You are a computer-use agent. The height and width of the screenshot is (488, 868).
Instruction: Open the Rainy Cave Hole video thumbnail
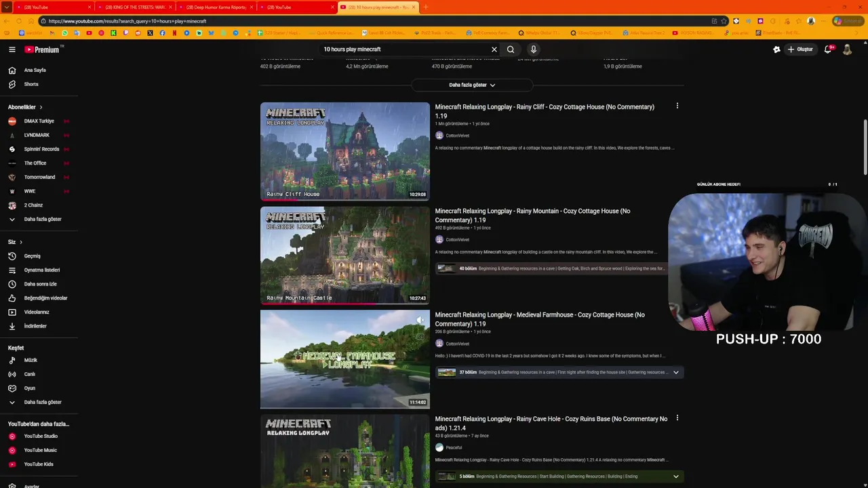(x=344, y=451)
